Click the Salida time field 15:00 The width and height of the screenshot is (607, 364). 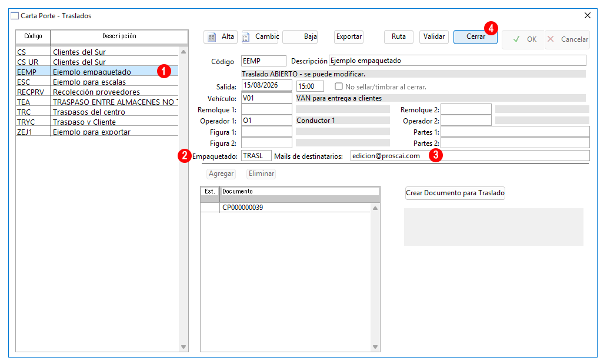click(310, 86)
